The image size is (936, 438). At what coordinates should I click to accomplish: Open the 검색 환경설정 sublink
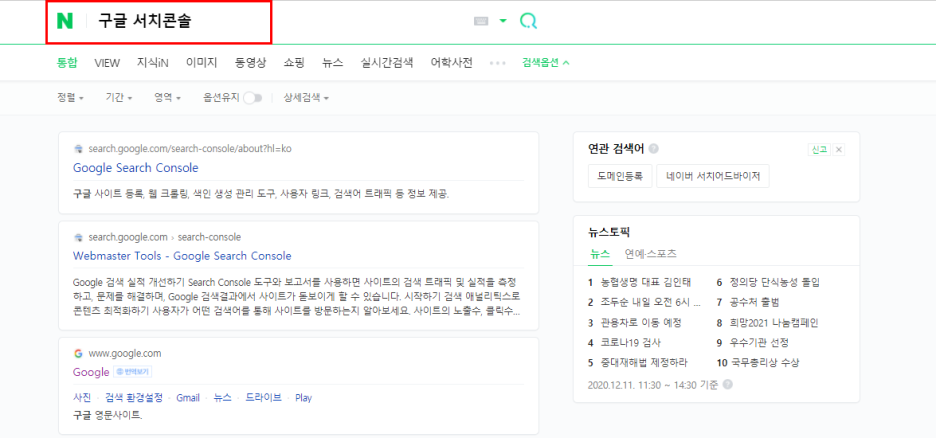point(134,398)
